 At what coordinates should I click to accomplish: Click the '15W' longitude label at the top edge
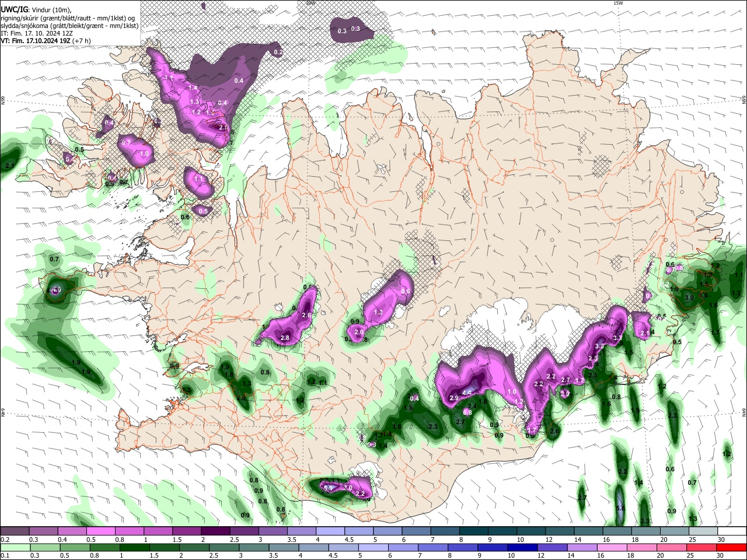pyautogui.click(x=618, y=3)
